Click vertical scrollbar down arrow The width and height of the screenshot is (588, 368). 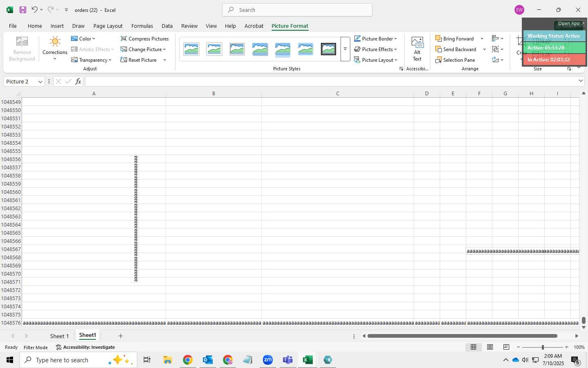click(584, 327)
